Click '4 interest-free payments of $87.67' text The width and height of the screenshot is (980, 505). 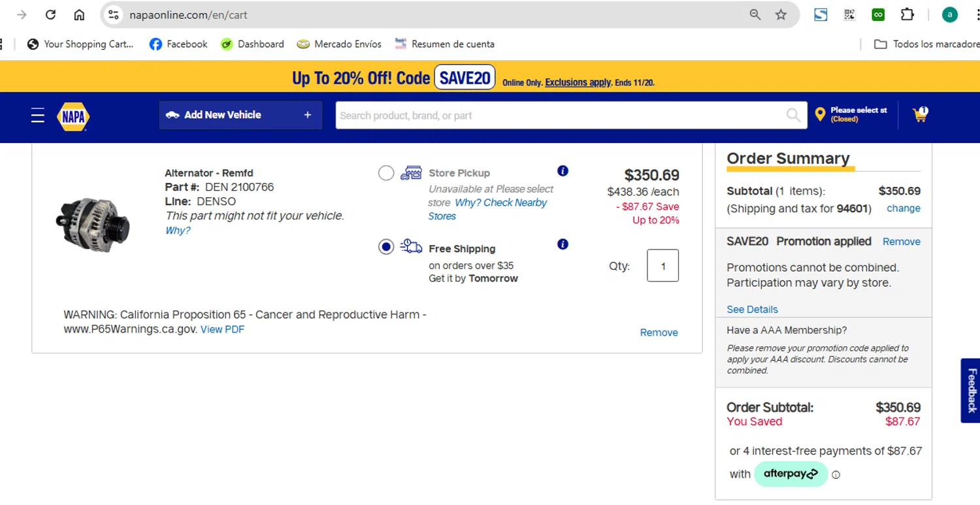(832, 451)
